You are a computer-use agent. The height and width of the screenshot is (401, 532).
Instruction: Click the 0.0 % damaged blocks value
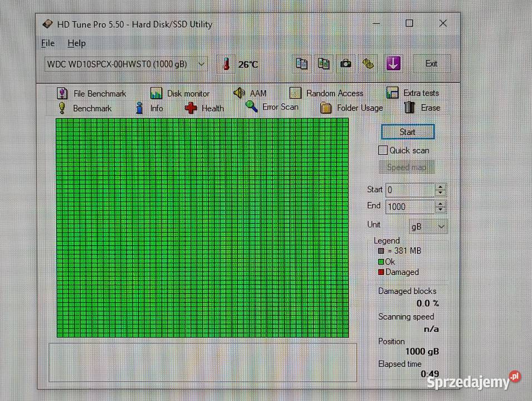click(x=427, y=303)
